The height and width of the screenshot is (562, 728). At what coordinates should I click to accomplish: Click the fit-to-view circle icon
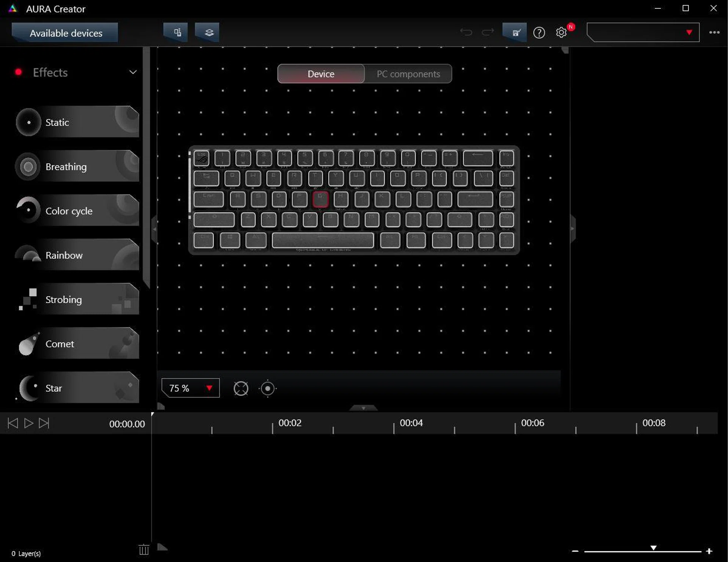coord(241,388)
